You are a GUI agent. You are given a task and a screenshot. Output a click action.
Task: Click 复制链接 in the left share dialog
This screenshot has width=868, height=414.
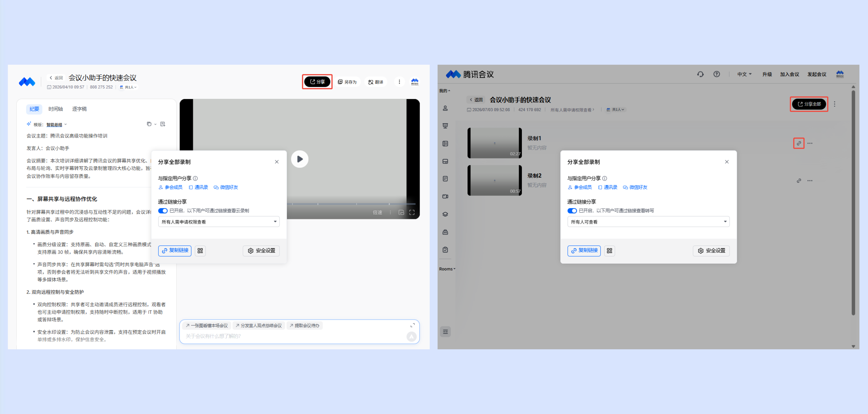(x=174, y=251)
